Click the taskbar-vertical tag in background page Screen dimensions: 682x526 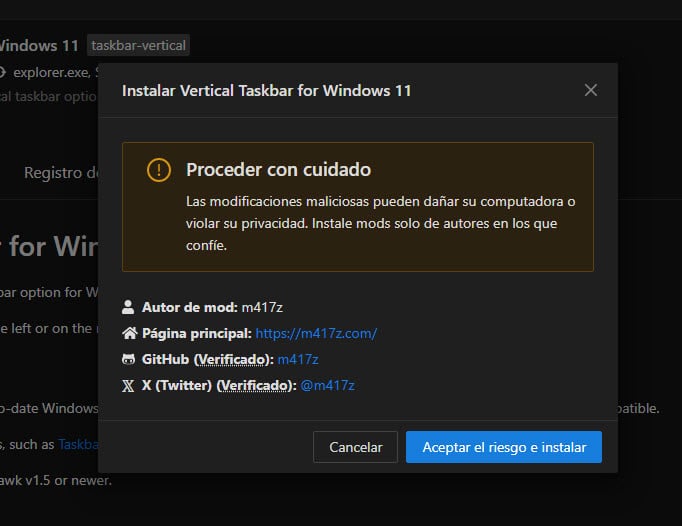[138, 45]
